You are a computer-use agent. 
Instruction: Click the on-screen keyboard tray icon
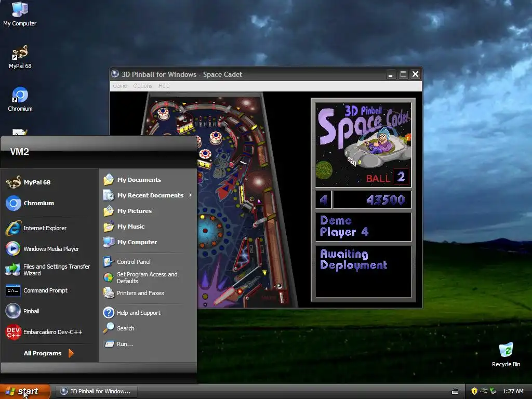455,392
